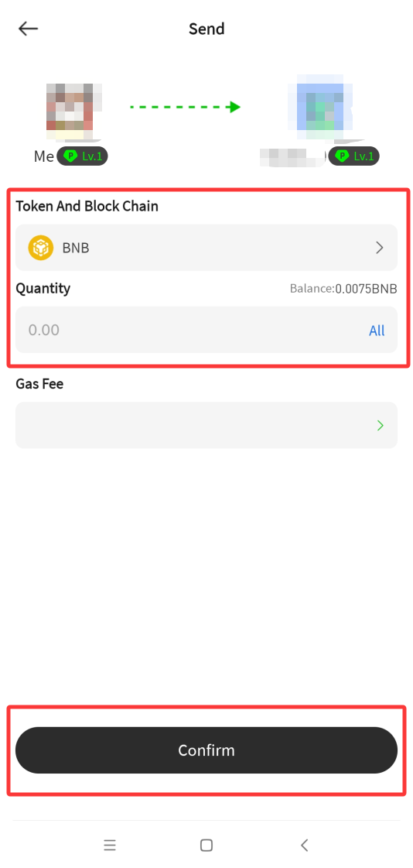Open the BNB token selector chevron
This screenshot has height=868, width=413.
[379, 248]
